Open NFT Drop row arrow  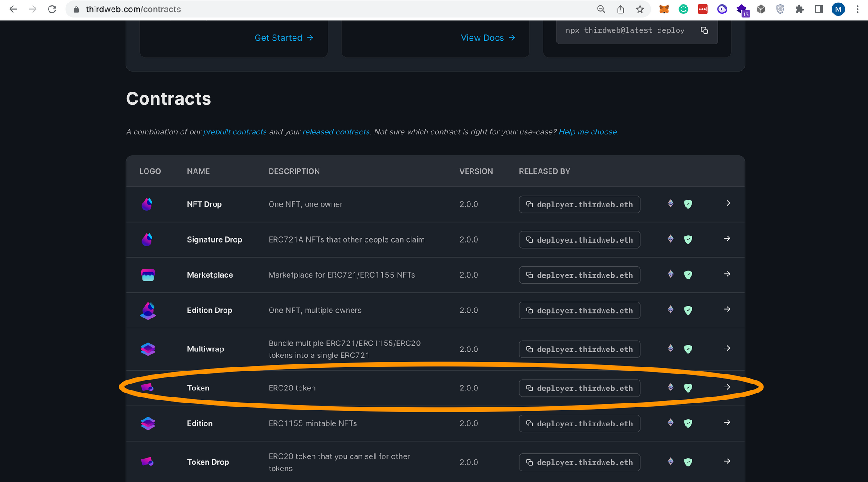pos(727,203)
